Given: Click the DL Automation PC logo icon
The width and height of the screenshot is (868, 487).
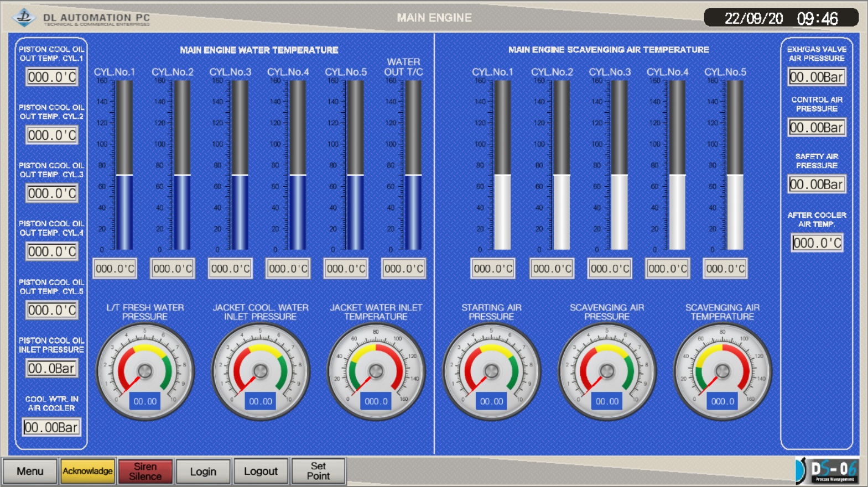Looking at the screenshot, I should 24,17.
